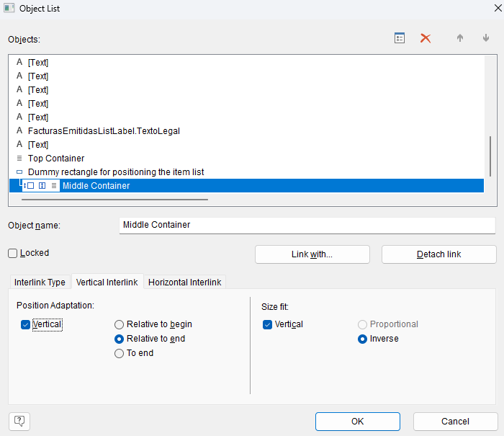Click the object properties list icon
Image resolution: width=504 pixels, height=436 pixels.
[x=400, y=38]
